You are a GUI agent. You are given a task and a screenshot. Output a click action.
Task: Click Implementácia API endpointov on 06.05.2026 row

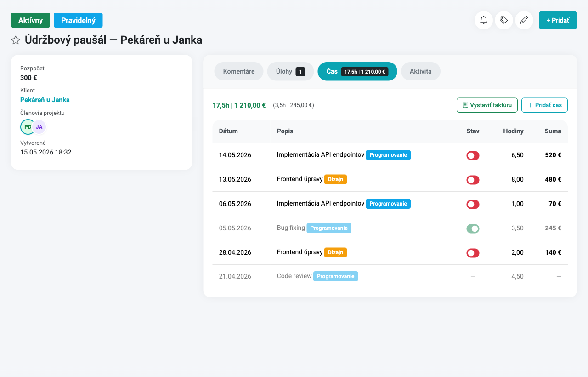click(321, 203)
